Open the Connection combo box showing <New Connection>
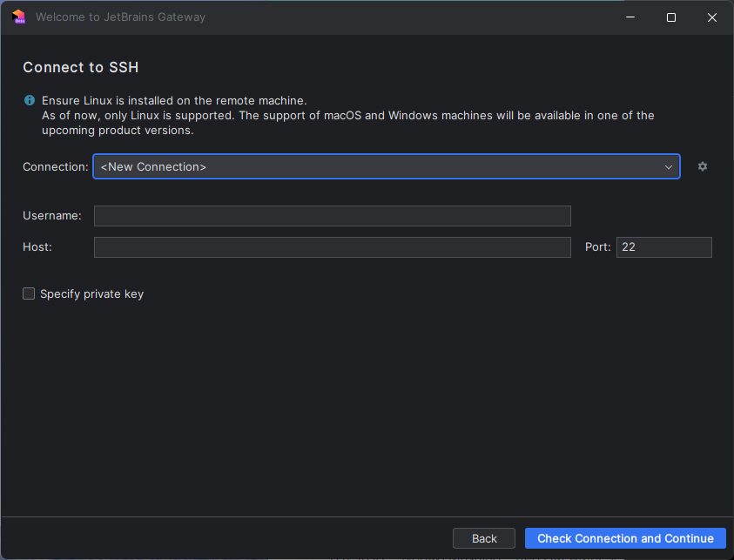 pyautogui.click(x=387, y=166)
